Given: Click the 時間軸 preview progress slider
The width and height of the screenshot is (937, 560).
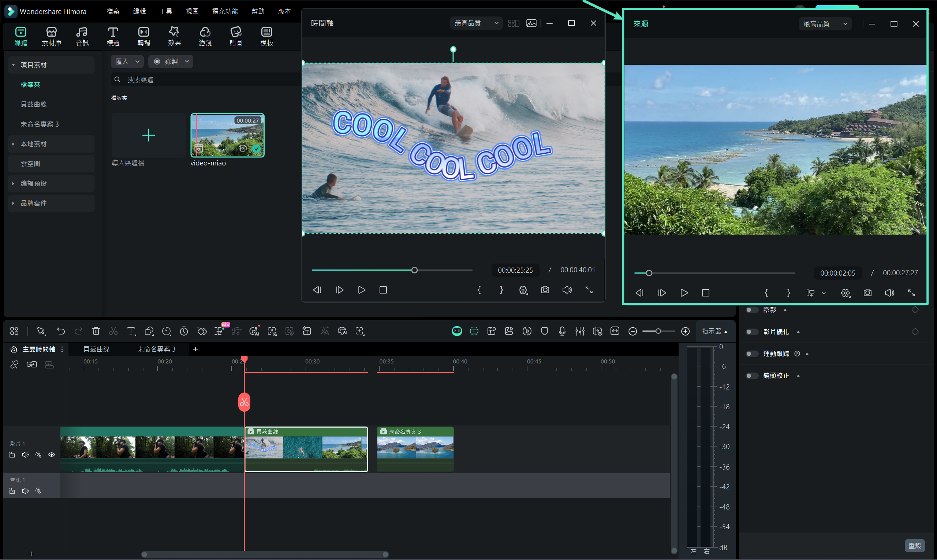Looking at the screenshot, I should click(414, 270).
